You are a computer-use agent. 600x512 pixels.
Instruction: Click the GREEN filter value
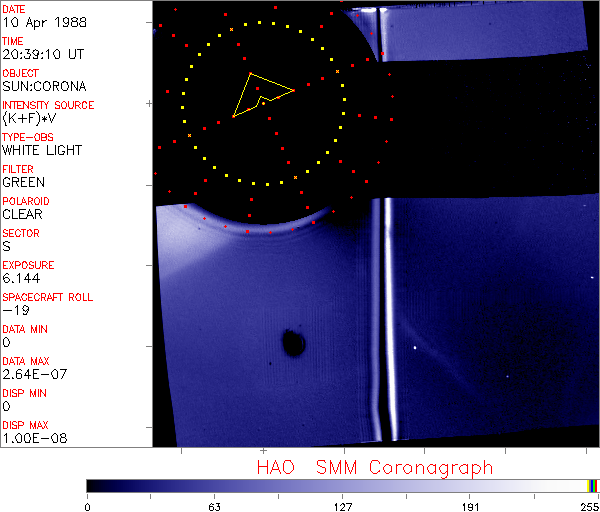(x=23, y=182)
